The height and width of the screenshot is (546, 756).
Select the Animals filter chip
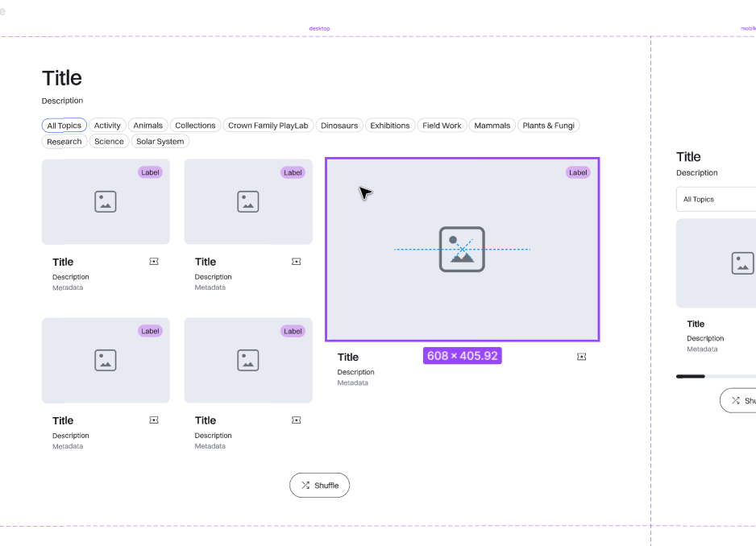click(x=148, y=126)
